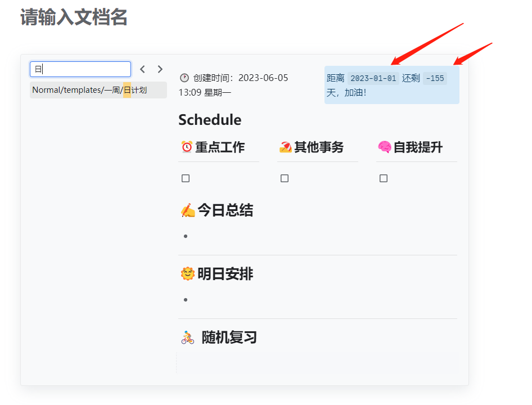Click the 13:09 星期一 time text
Screen dimensions: 532x405
click(205, 92)
